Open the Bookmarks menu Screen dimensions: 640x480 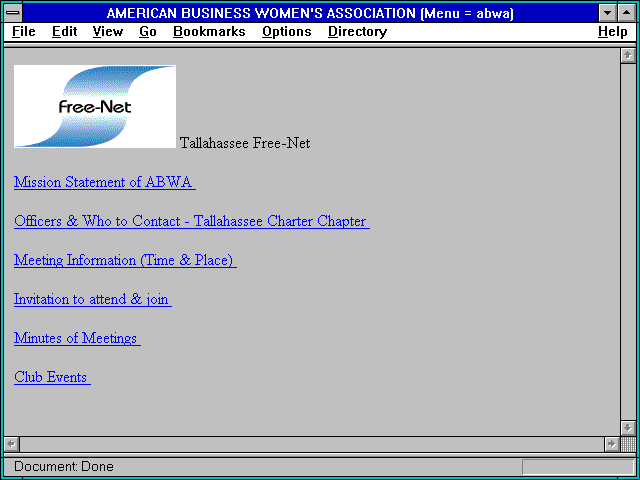pos(209,32)
